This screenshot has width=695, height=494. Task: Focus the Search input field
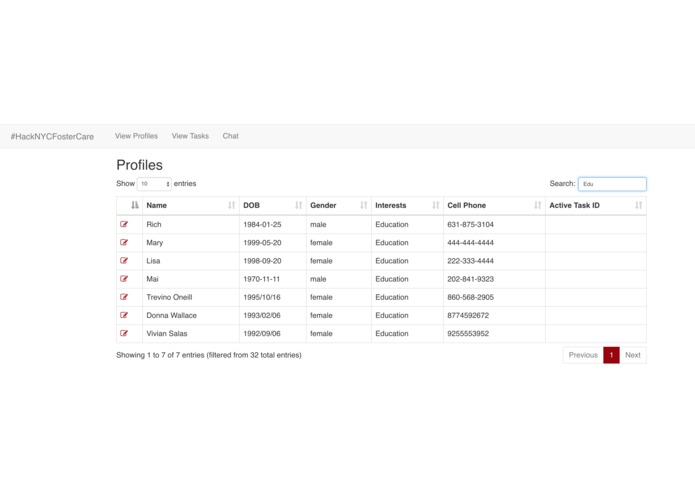612,184
